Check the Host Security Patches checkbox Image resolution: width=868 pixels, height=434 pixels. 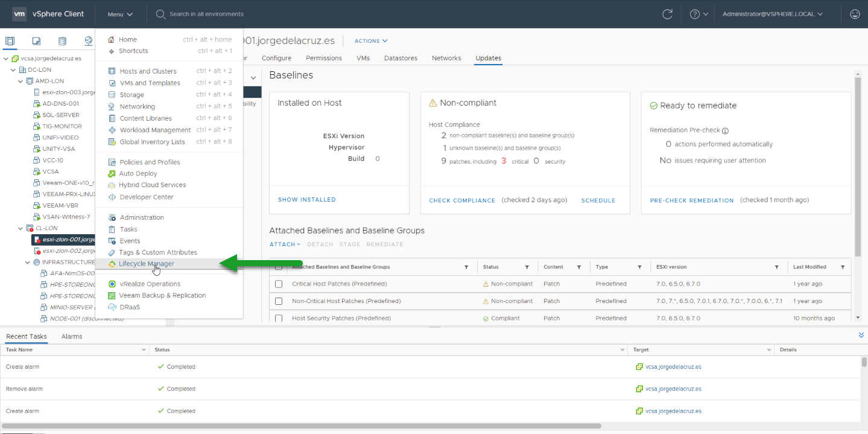point(279,318)
